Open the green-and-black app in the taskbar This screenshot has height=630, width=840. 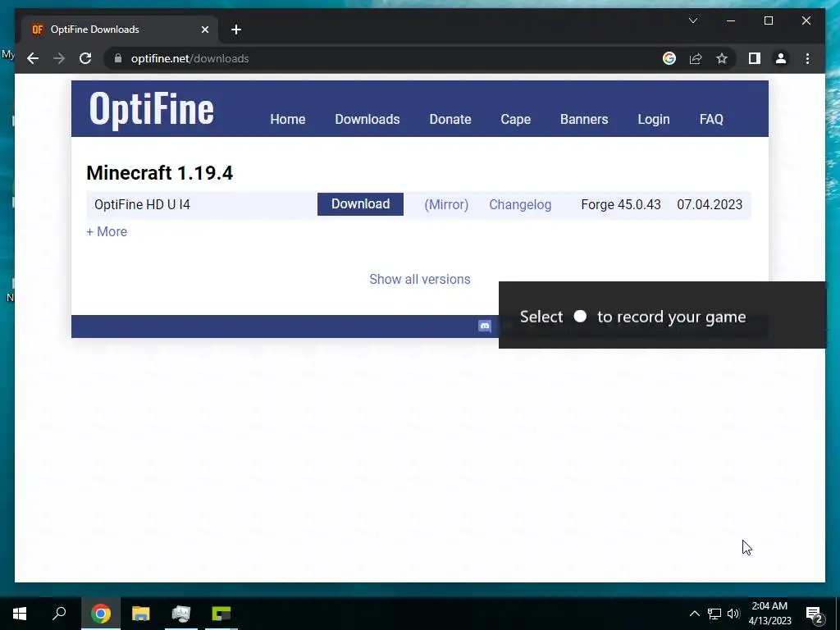[221, 614]
